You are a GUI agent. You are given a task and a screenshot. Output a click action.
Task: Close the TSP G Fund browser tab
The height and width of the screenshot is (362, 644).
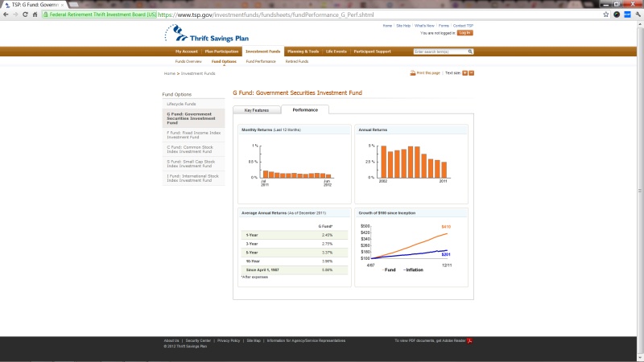63,5
